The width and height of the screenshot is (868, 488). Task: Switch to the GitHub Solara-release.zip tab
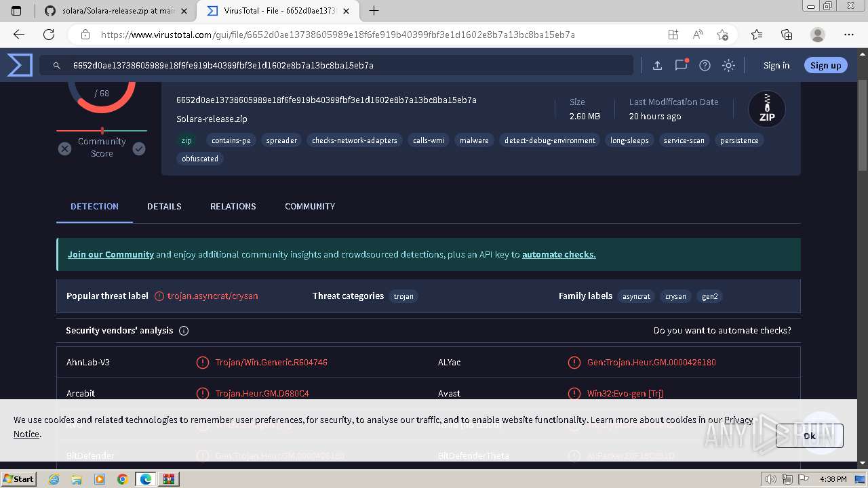117,11
